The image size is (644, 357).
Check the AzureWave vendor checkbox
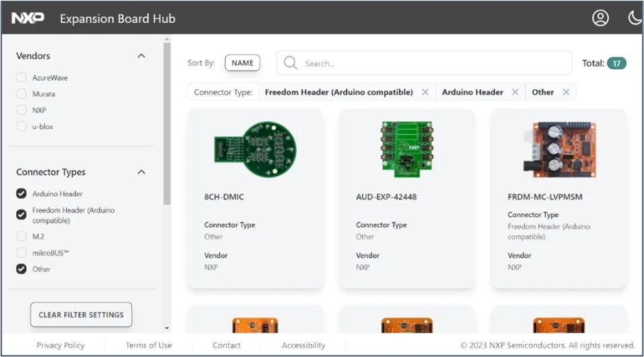tap(22, 77)
